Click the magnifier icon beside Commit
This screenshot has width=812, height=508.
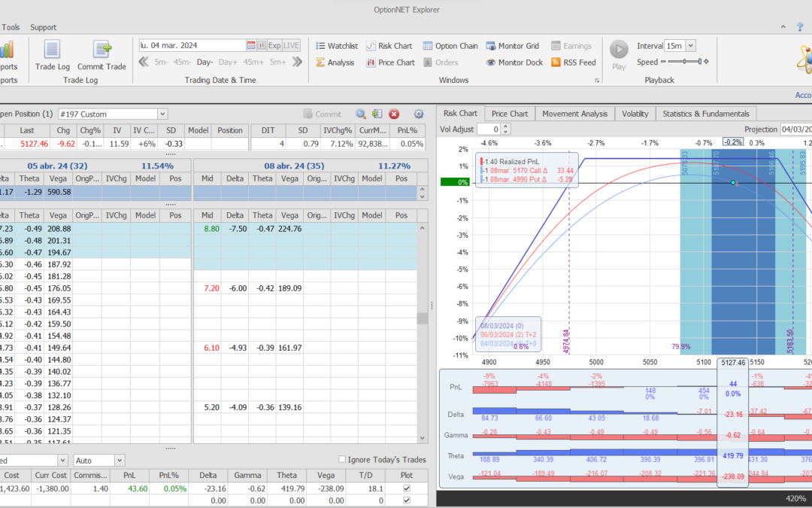point(361,114)
